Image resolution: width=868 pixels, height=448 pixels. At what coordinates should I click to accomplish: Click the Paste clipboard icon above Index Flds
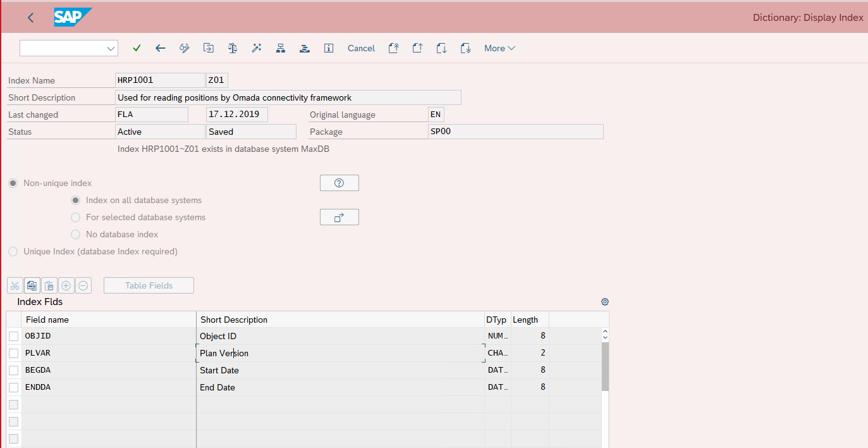[x=49, y=285]
